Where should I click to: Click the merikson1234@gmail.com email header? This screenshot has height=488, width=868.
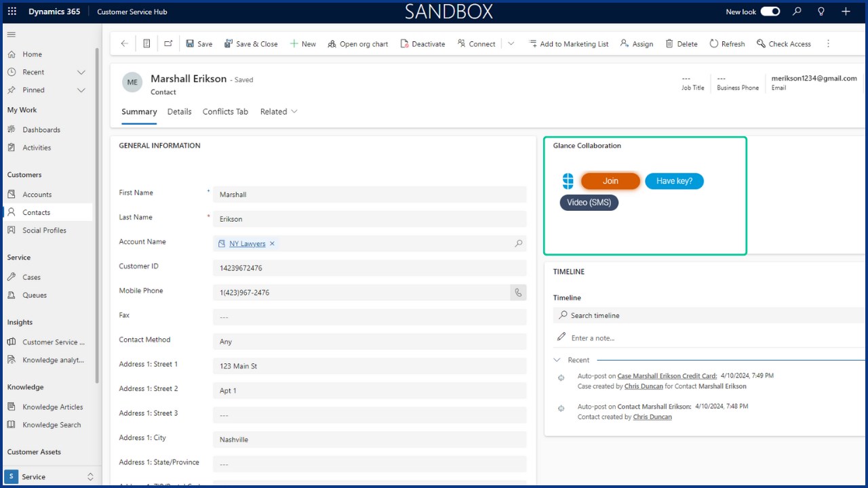pyautogui.click(x=814, y=79)
